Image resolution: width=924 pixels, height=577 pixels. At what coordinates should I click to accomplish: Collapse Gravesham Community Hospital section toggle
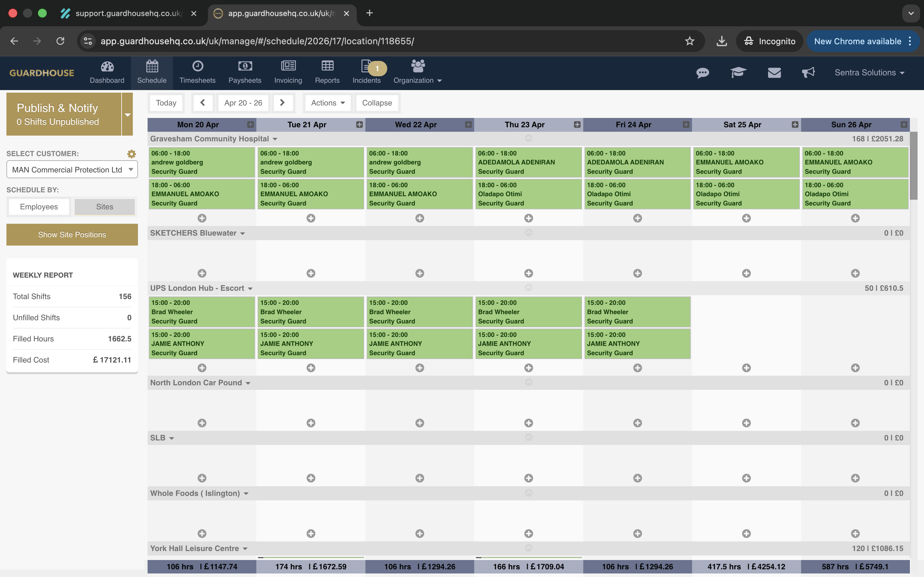[275, 139]
